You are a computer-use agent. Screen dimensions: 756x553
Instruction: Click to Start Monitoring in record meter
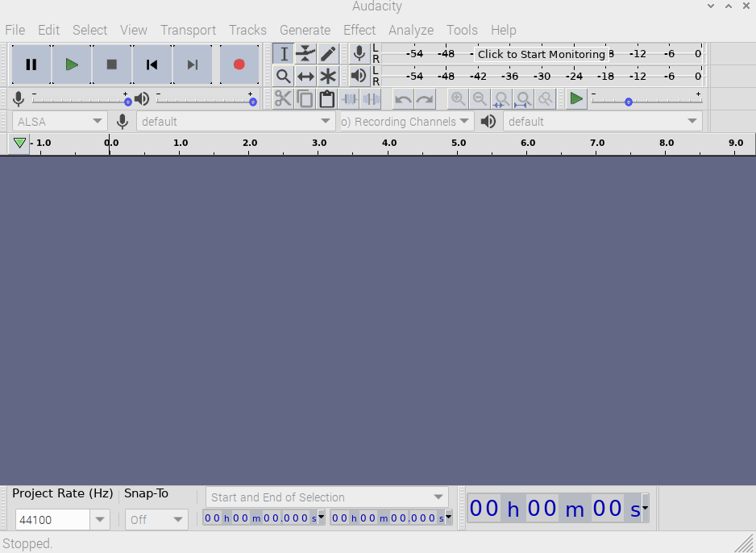541,54
